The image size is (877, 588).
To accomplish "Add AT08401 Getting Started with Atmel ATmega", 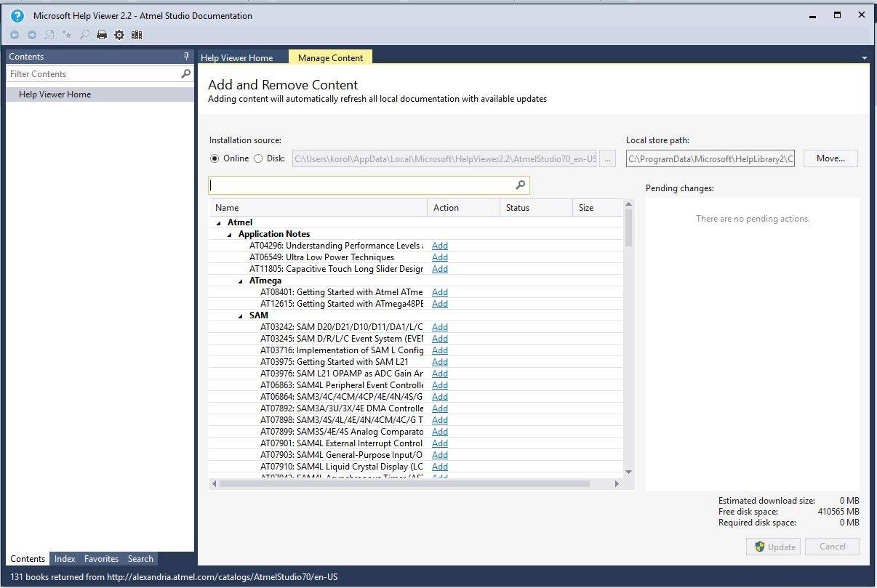I will coord(440,292).
